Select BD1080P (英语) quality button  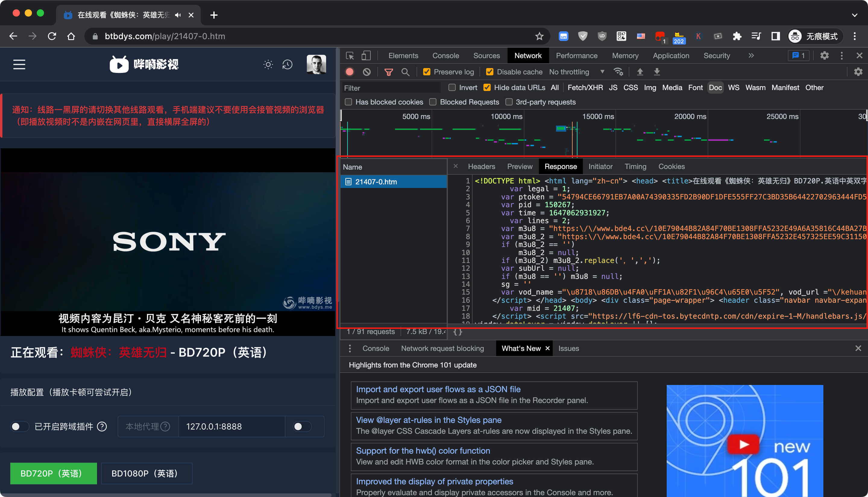(147, 474)
